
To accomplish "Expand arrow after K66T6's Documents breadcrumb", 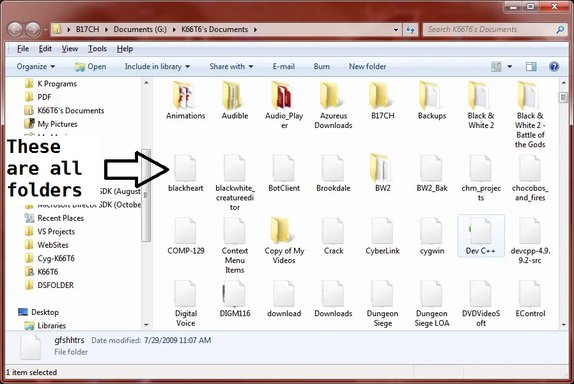I will (256, 29).
